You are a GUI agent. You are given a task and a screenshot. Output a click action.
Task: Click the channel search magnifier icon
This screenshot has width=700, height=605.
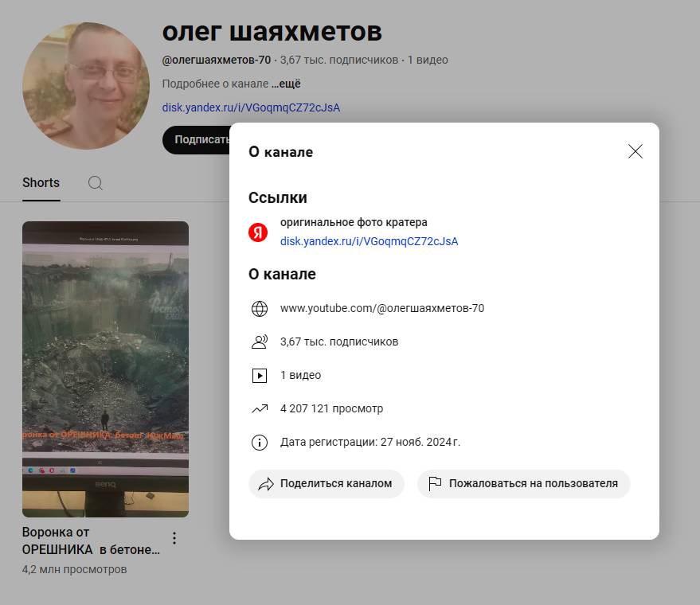(95, 183)
